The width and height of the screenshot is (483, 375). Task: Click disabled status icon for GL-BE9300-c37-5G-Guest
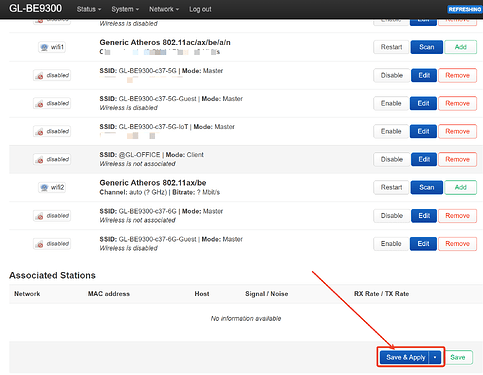[52, 103]
